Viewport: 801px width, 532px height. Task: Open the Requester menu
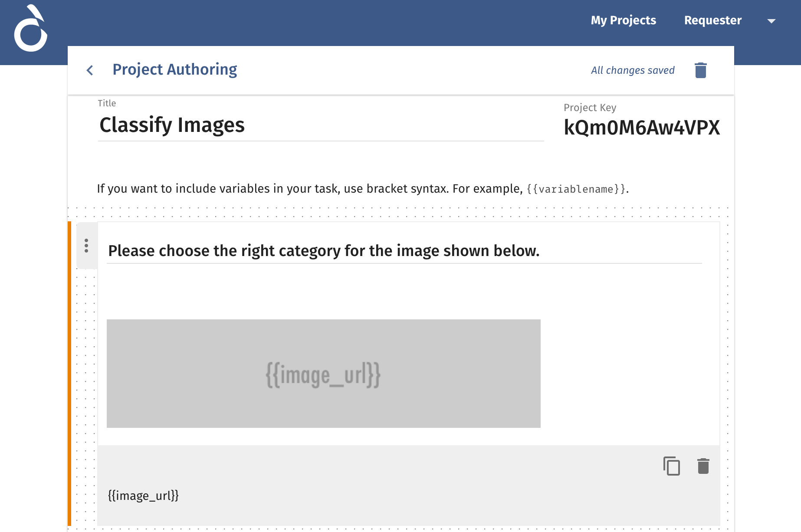tap(713, 20)
